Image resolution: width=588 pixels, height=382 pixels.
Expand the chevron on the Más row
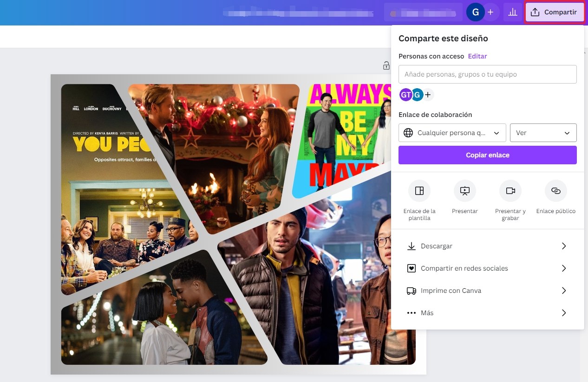click(564, 313)
